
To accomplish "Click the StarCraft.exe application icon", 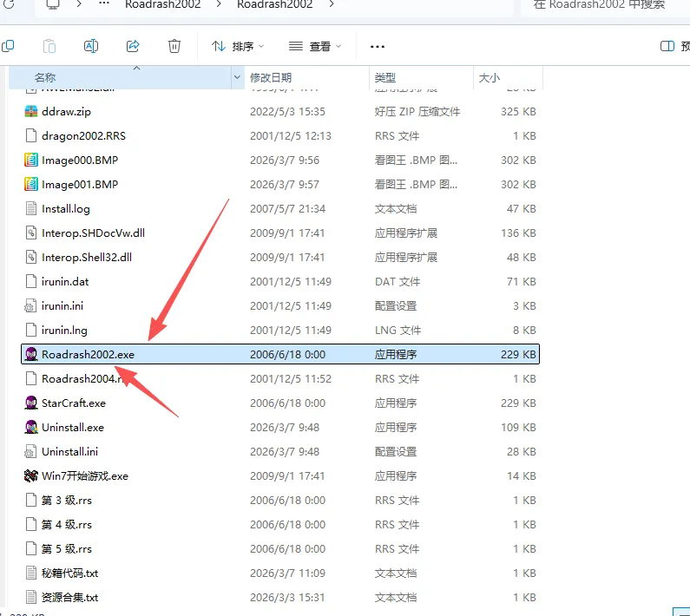I will 30,403.
